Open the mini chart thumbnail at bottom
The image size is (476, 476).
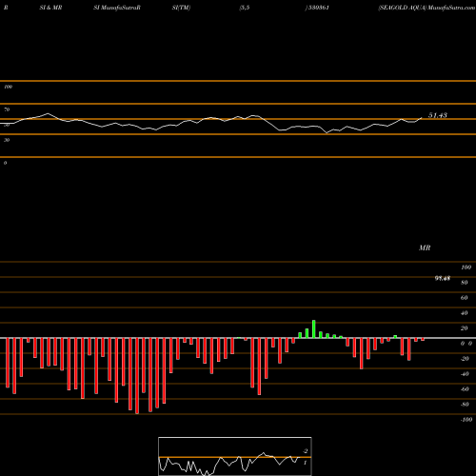235,456
